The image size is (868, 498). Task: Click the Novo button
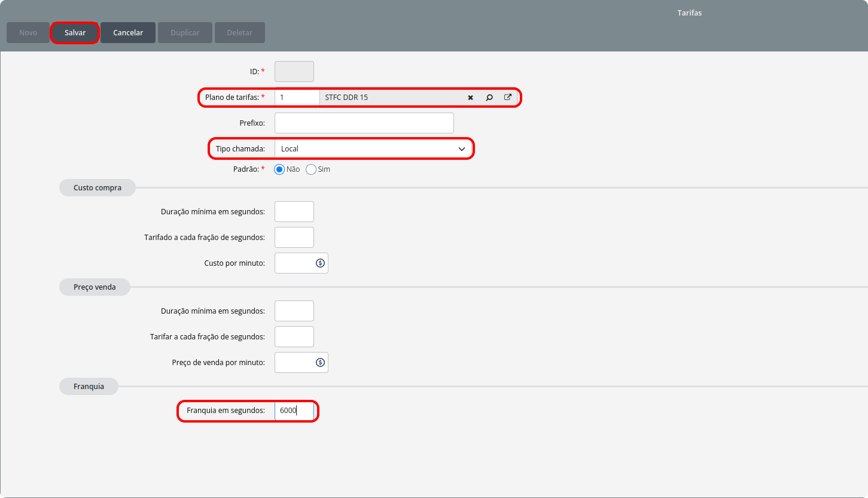point(28,32)
